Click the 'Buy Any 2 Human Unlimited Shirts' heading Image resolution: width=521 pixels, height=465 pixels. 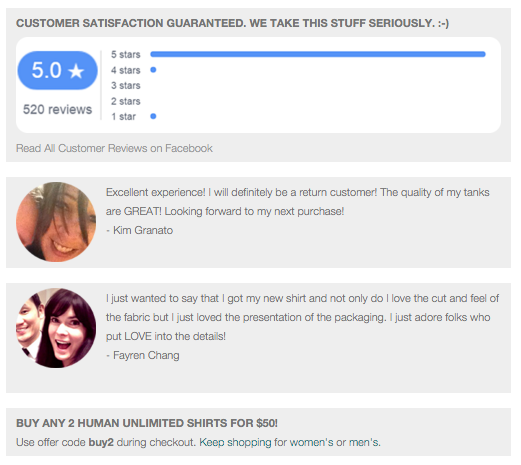pyautogui.click(x=147, y=423)
